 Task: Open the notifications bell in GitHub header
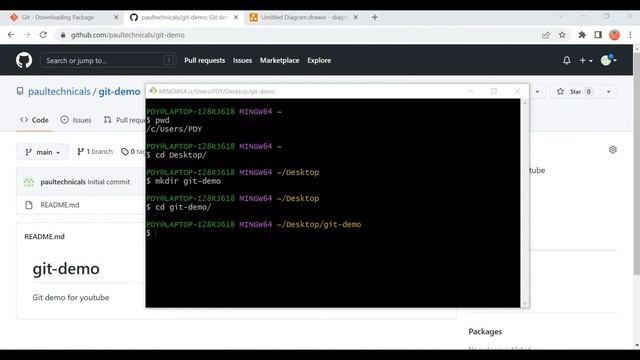[x=567, y=60]
